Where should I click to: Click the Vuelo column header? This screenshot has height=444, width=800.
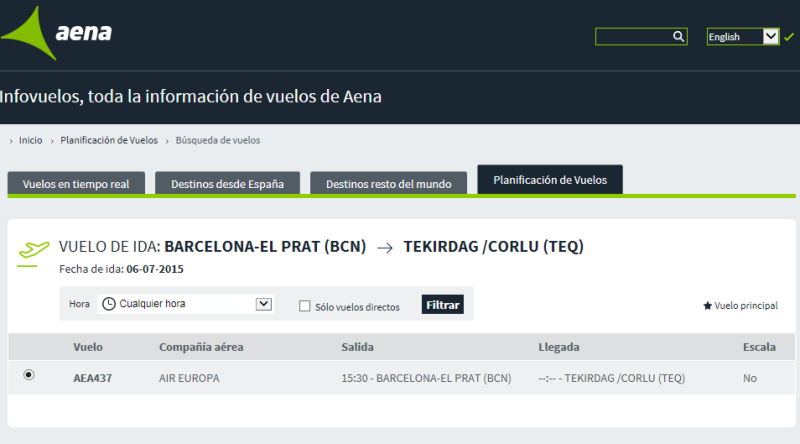coord(88,347)
